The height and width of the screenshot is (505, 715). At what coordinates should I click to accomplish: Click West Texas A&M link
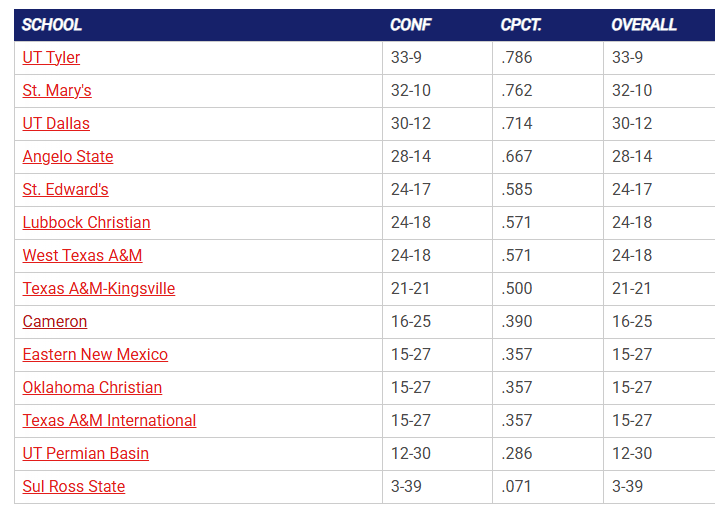click(x=82, y=256)
